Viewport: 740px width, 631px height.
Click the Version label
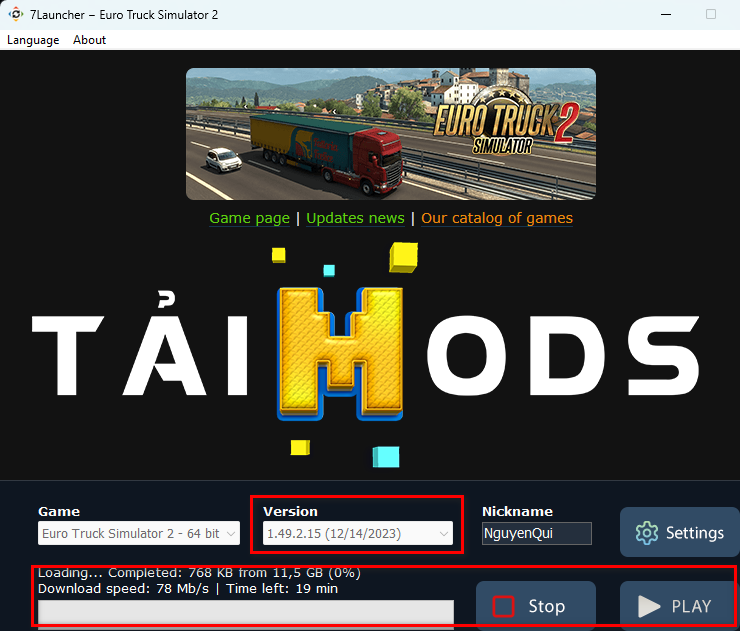coord(290,512)
